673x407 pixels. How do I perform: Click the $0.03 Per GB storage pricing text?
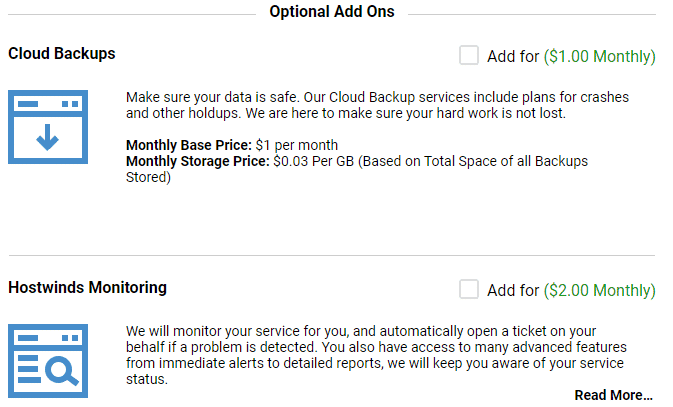(357, 169)
